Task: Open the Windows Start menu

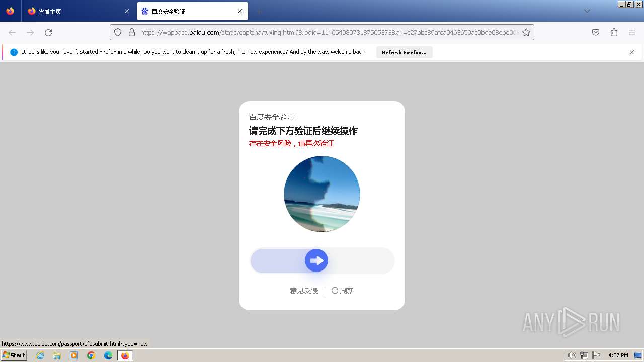Action: click(14, 355)
